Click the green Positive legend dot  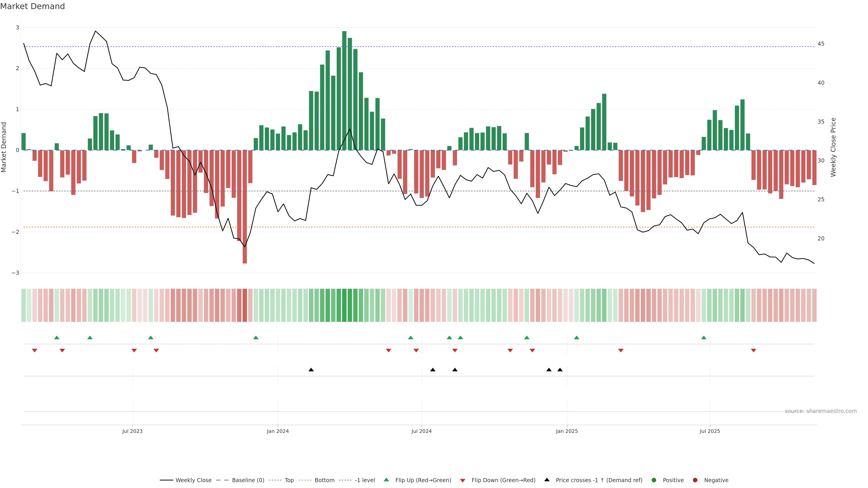point(654,480)
